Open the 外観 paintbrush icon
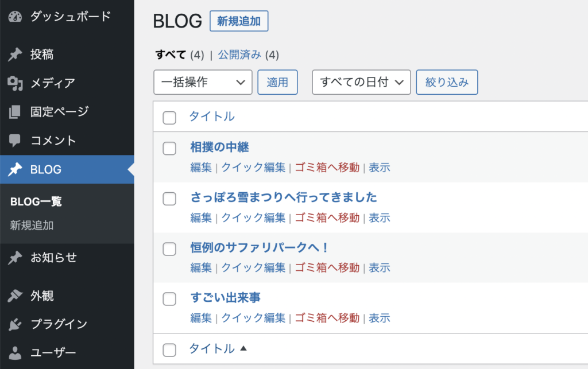Screen dimensions: 588x369 (x=15, y=296)
